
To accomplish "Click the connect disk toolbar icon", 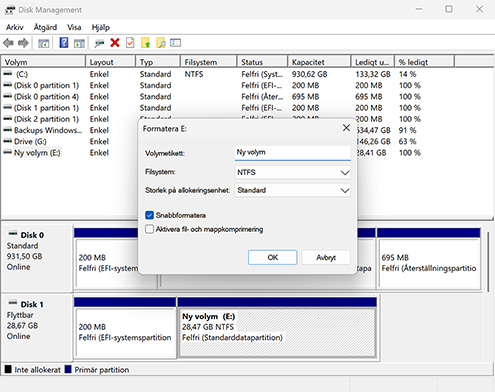I will [99, 43].
